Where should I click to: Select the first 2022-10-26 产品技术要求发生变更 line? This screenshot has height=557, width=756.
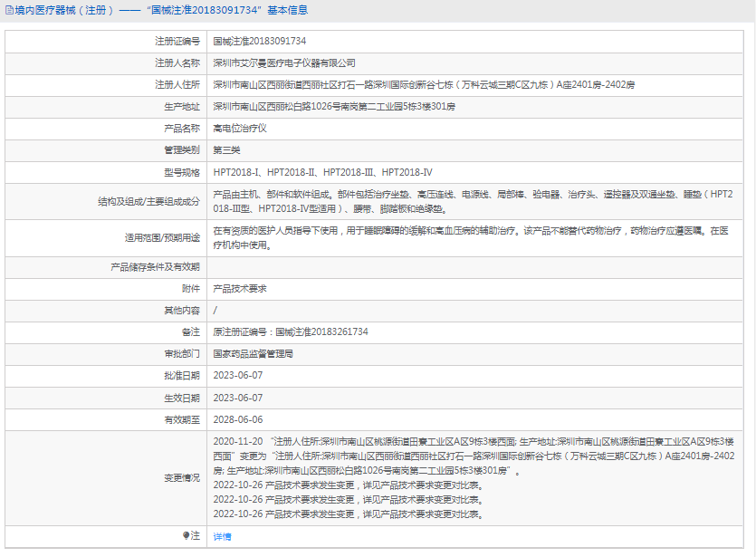349,485
